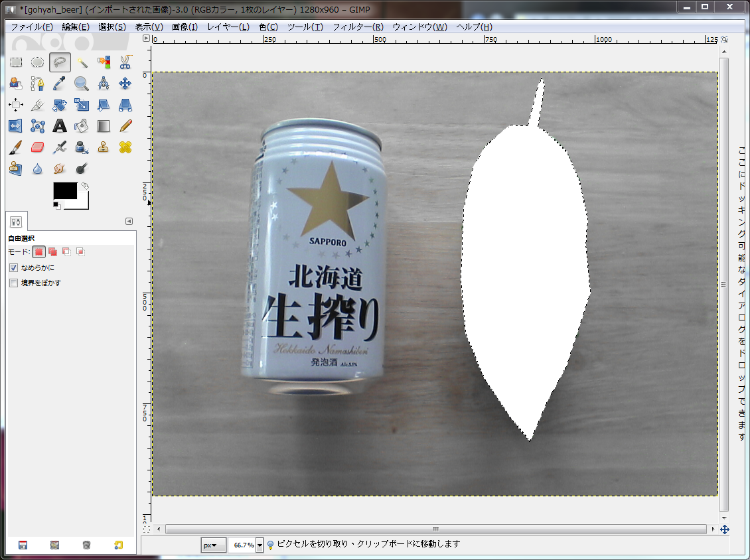Viewport: 750px width, 560px height.
Task: Select the Pencil tool
Action: (125, 126)
